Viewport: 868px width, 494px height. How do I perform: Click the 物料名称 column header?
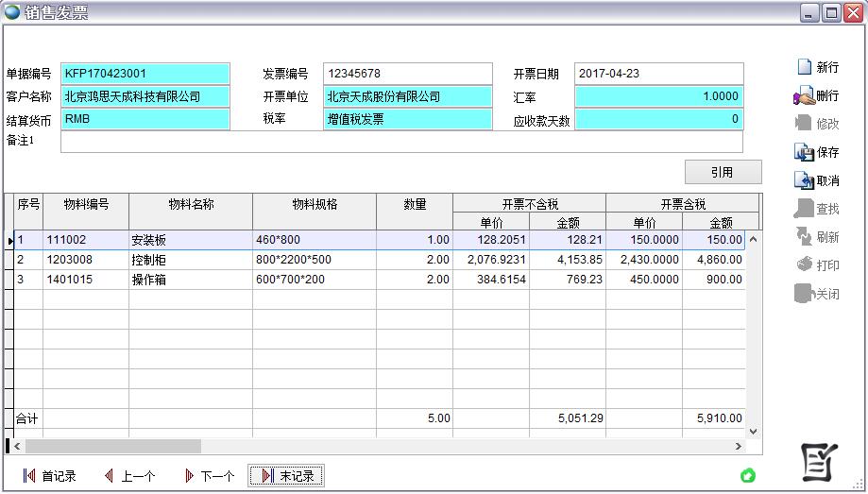[191, 204]
